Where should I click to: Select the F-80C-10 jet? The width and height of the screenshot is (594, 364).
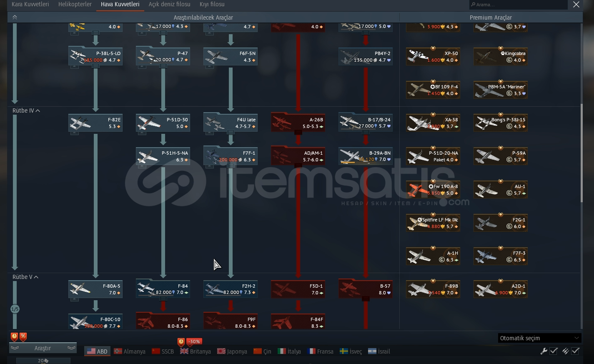(x=95, y=322)
